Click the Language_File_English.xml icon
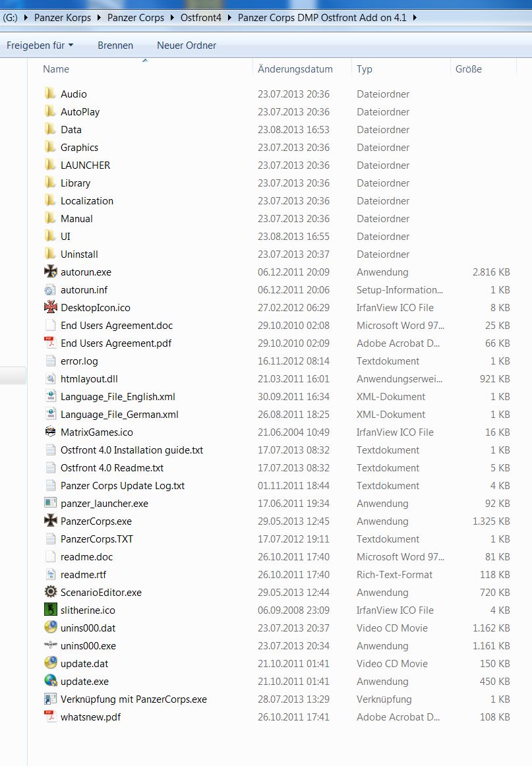 click(50, 396)
